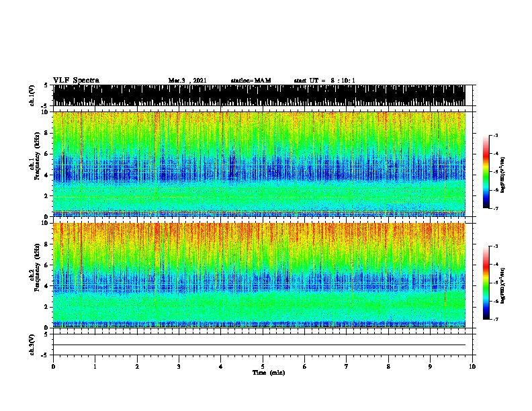Click time axis tick label "3"

pyautogui.click(x=179, y=367)
